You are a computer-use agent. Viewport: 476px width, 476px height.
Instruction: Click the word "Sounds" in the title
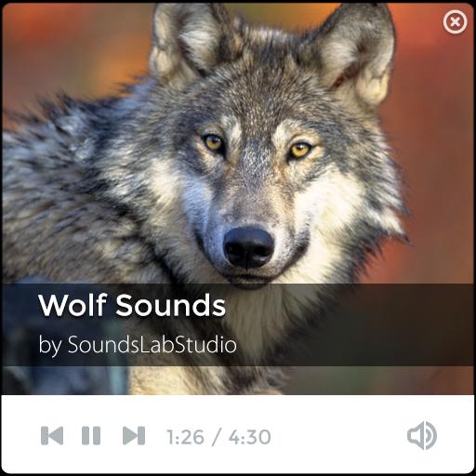click(171, 305)
